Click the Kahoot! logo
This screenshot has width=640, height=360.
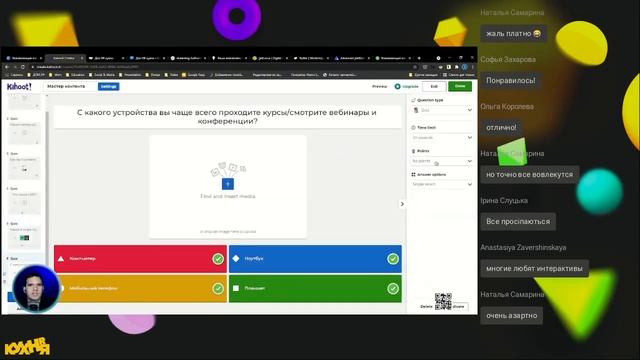[x=19, y=87]
